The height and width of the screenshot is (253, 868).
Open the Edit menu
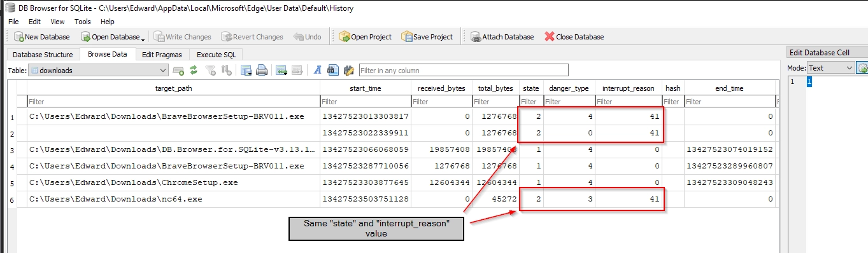click(34, 22)
